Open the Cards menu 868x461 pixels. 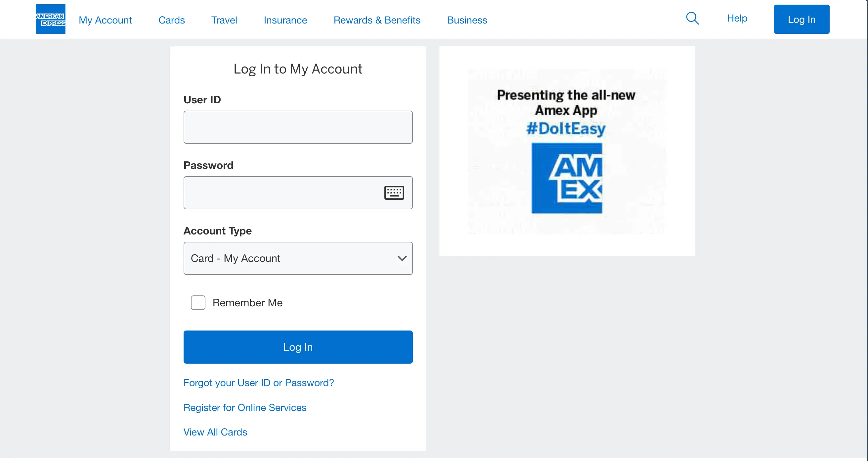[171, 20]
